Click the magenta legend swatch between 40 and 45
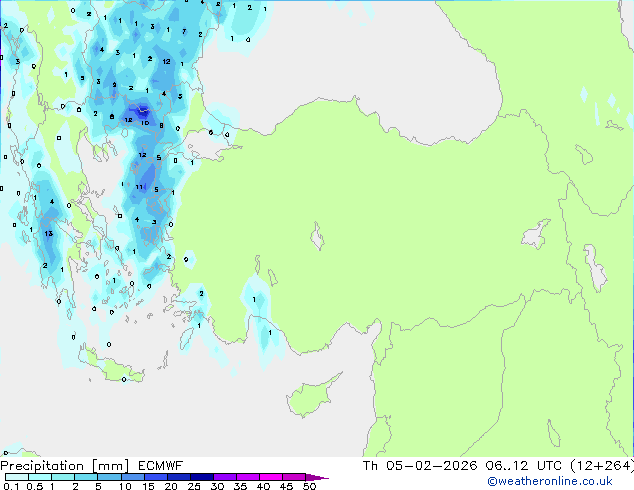634x490 pixels. click(x=271, y=477)
